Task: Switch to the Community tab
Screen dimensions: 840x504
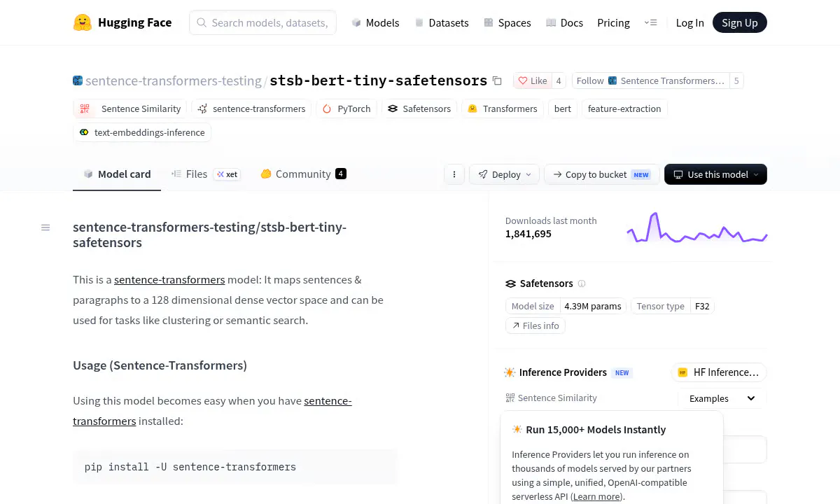Action: [x=303, y=174]
